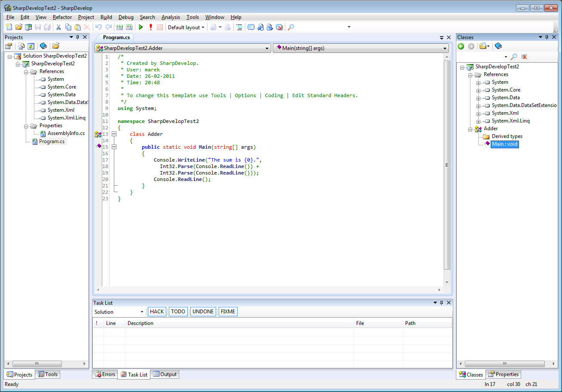Select AssemblyInfo.cs in Projects tree
The image size is (562, 392).
coord(66,133)
